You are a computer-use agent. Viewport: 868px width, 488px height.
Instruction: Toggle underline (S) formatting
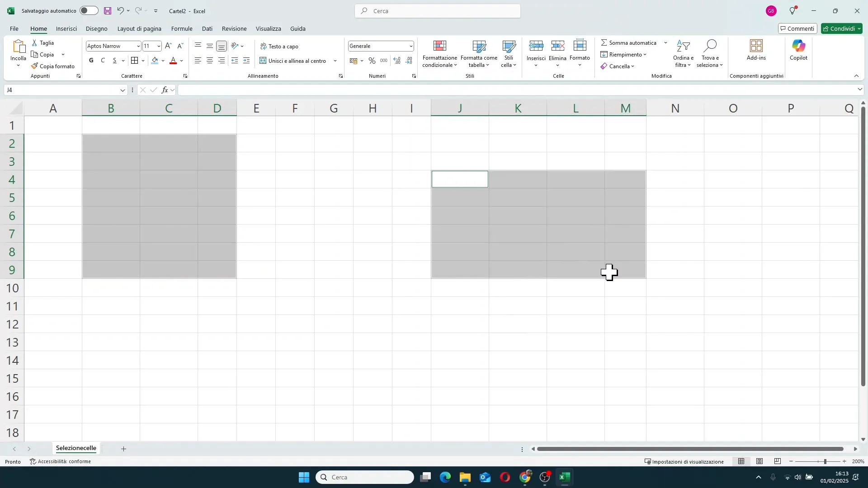pyautogui.click(x=115, y=61)
